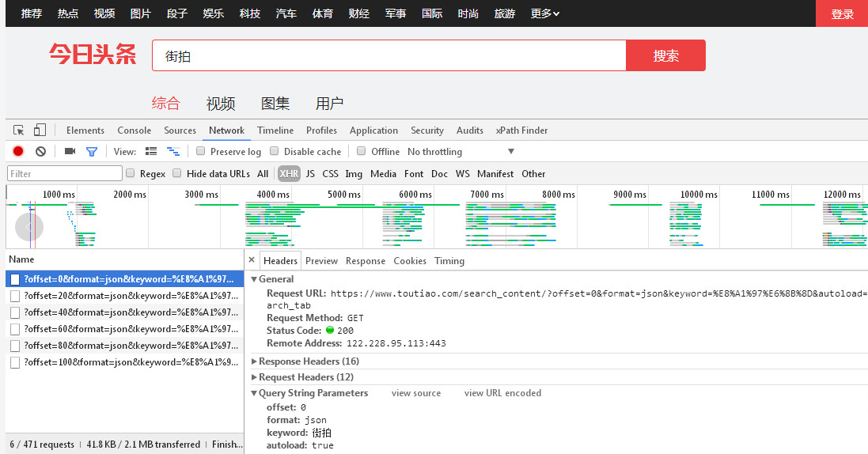The image size is (868, 454).
Task: Go to 体育 in top navigation
Action: [323, 13]
